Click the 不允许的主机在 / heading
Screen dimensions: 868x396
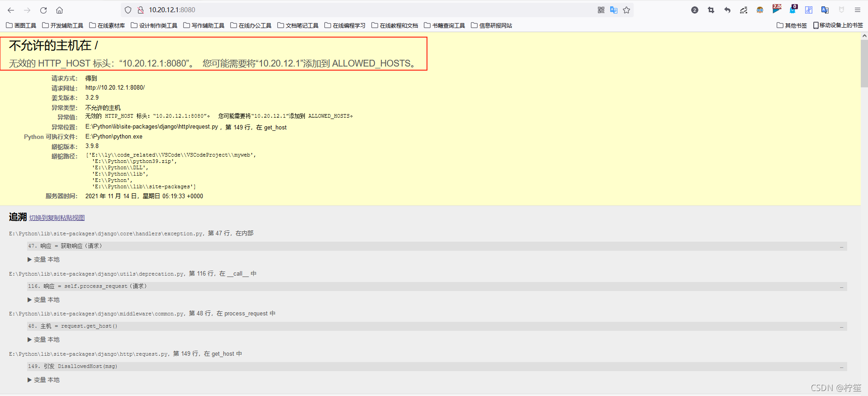53,46
